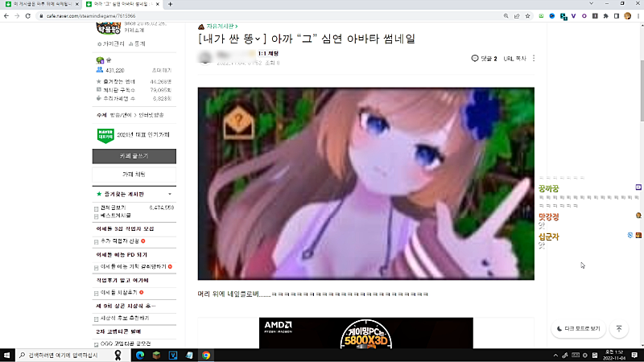The width and height of the screenshot is (644, 362).
Task: Expand the tab search dropdown chevron
Action: (591, 3)
